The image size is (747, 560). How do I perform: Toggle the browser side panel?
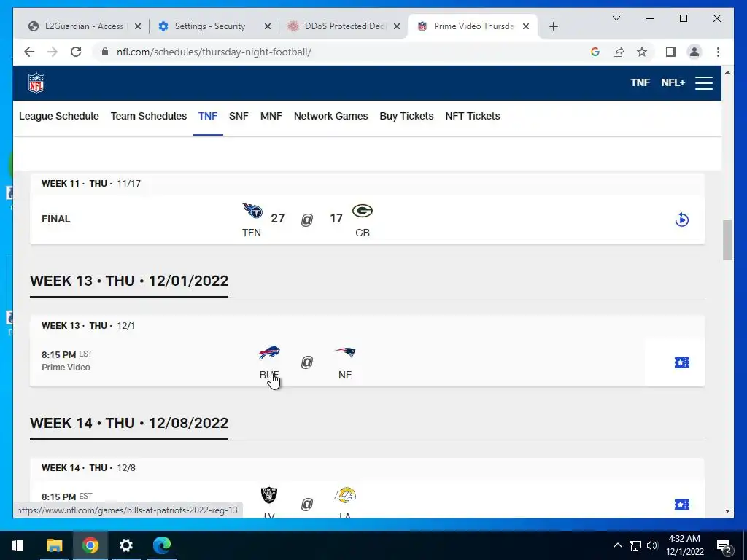tap(671, 52)
